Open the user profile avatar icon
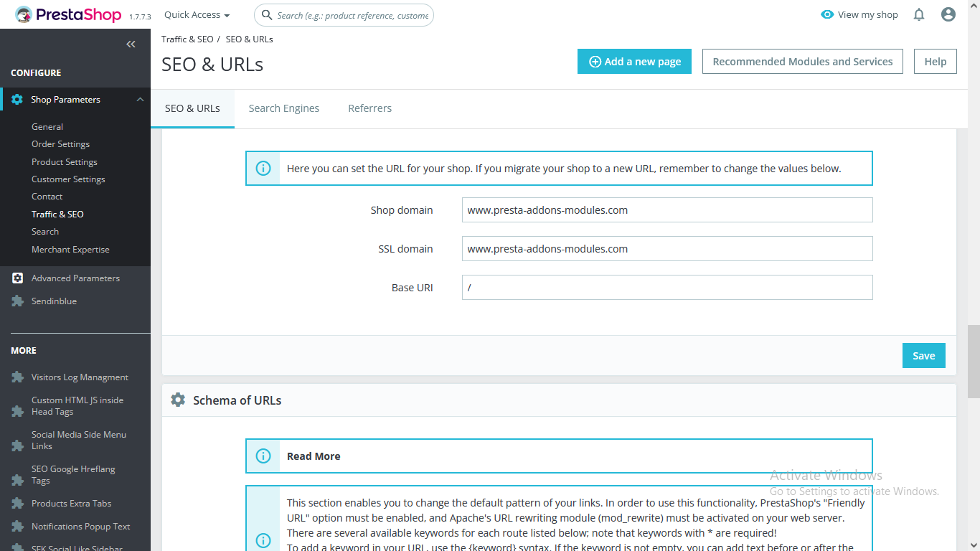 948,14
